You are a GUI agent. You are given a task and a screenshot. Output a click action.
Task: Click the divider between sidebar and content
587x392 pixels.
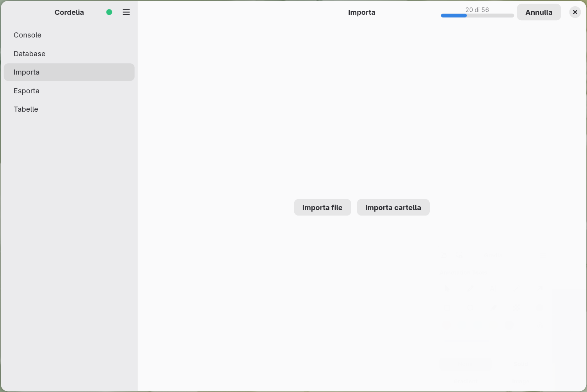point(137,196)
